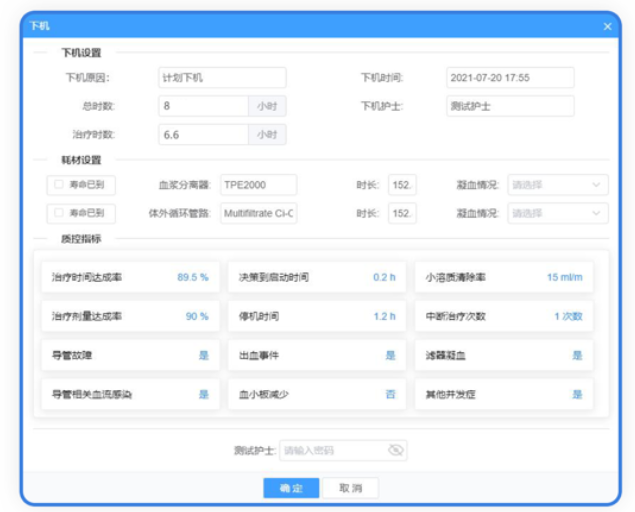The image size is (635, 512).
Task: Check 寿命已到 for 血浆分离器 row
Action: pyautogui.click(x=59, y=185)
